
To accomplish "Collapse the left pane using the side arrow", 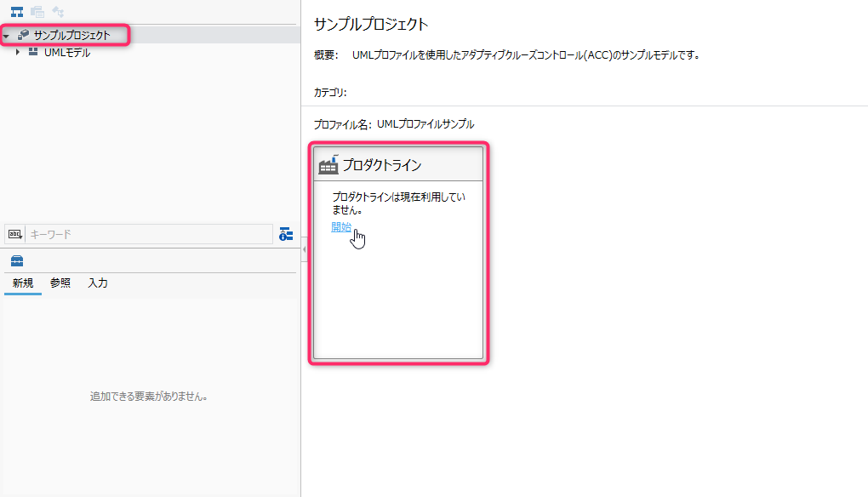I will [303, 248].
